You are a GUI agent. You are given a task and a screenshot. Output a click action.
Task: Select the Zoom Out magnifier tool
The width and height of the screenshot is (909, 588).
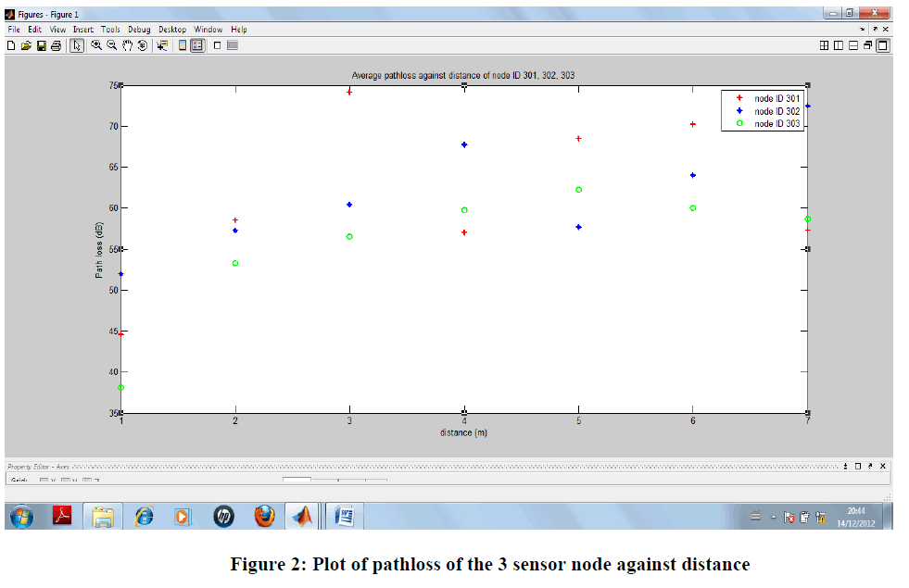click(x=111, y=44)
